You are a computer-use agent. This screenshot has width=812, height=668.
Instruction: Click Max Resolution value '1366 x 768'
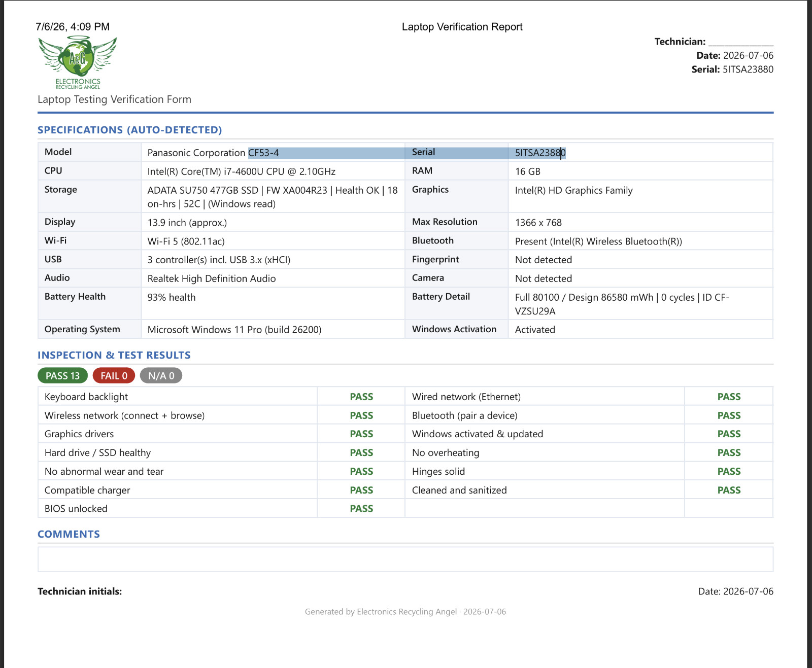point(538,223)
